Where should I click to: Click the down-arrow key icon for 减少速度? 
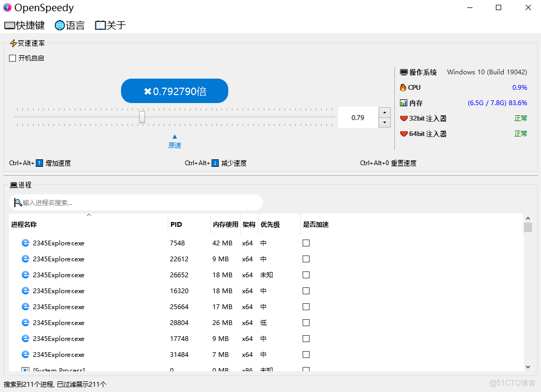click(x=216, y=163)
